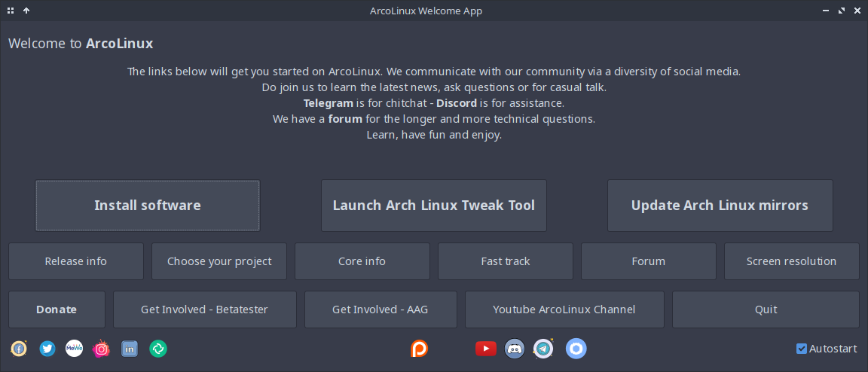Click the 'Welcome to ArcoLinux' heading
The height and width of the screenshot is (372, 868).
point(81,44)
